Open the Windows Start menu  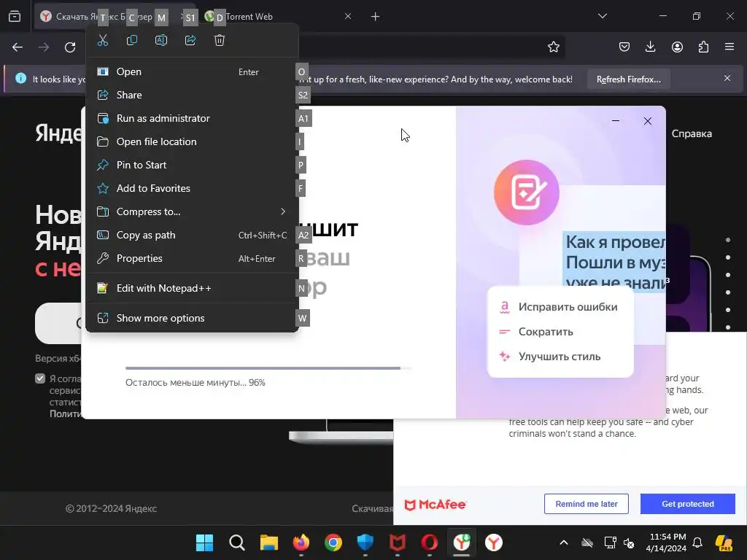[205, 542]
